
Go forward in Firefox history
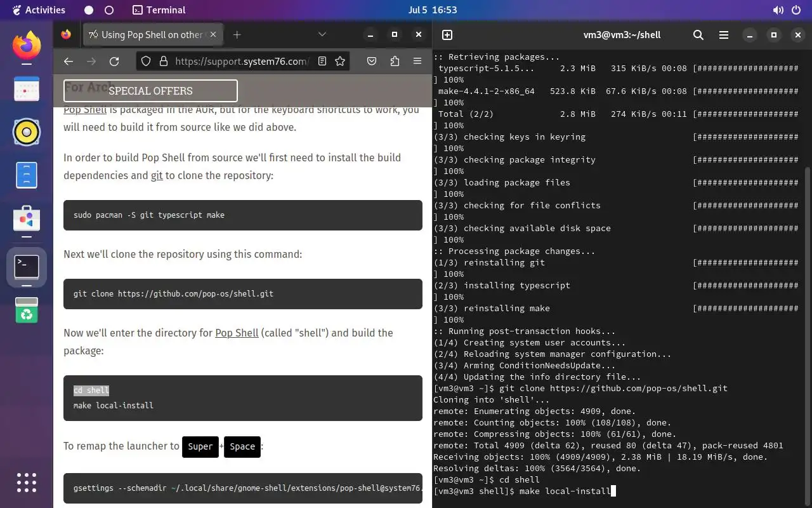click(91, 61)
